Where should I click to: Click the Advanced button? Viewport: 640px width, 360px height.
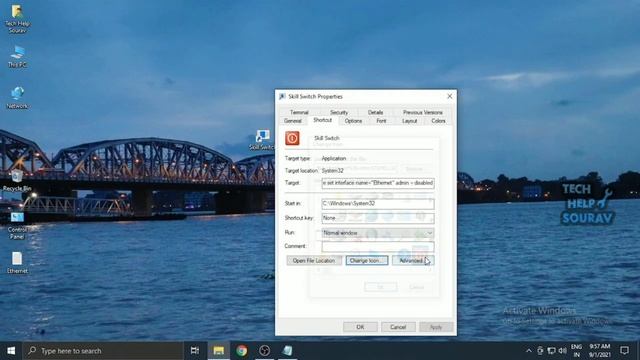tap(413, 260)
